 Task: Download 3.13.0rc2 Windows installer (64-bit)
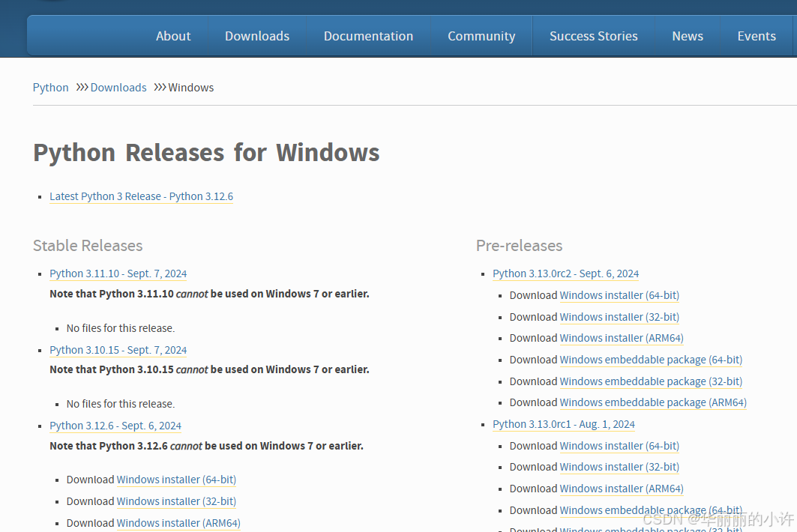point(619,295)
